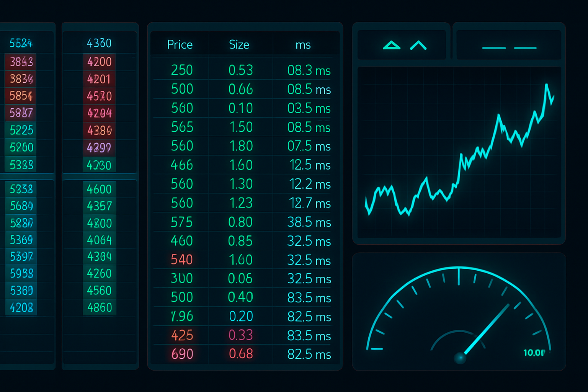Sort table by Size column header
Screen dimensions: 588x392
[x=239, y=45]
